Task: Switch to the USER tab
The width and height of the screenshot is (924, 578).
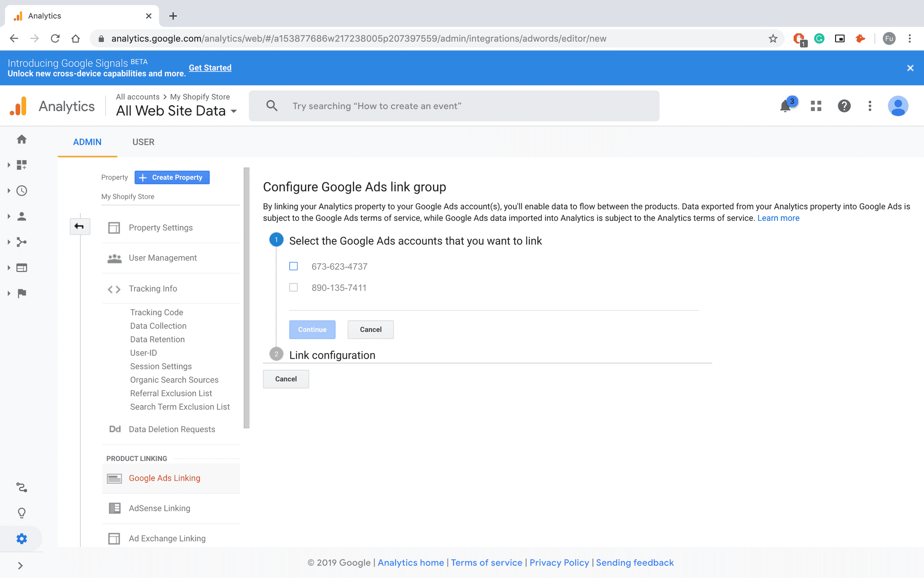Action: coord(143,142)
